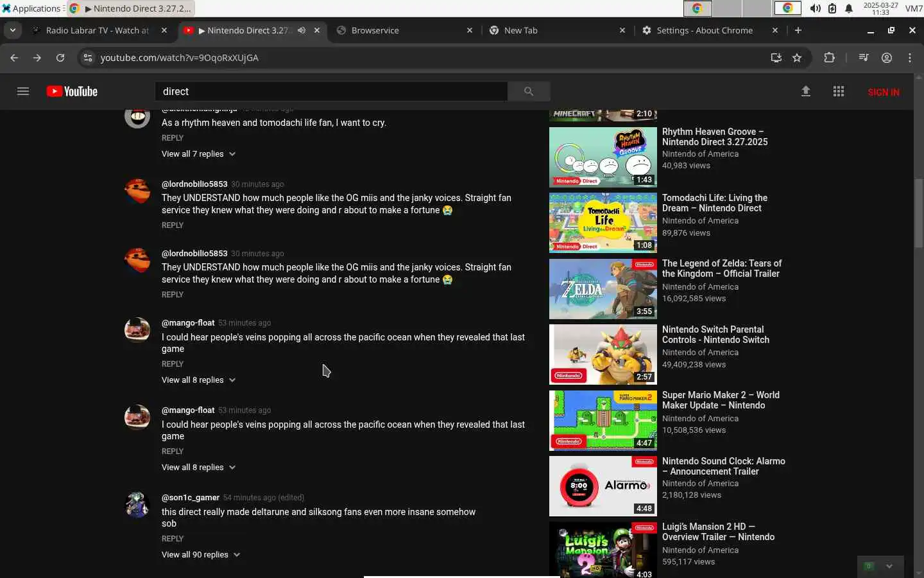This screenshot has height=578, width=924.
Task: Open @son1c_gamer channel link
Action: 191,498
